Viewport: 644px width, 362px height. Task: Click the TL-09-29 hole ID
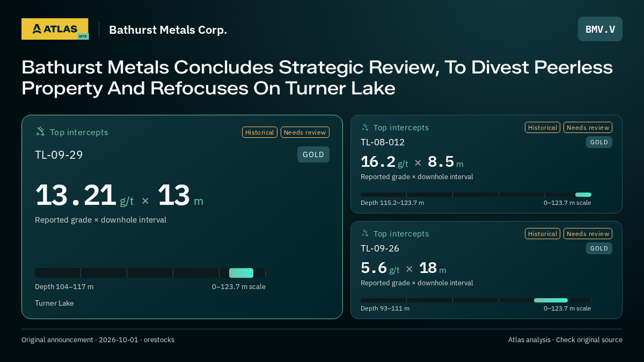(59, 155)
